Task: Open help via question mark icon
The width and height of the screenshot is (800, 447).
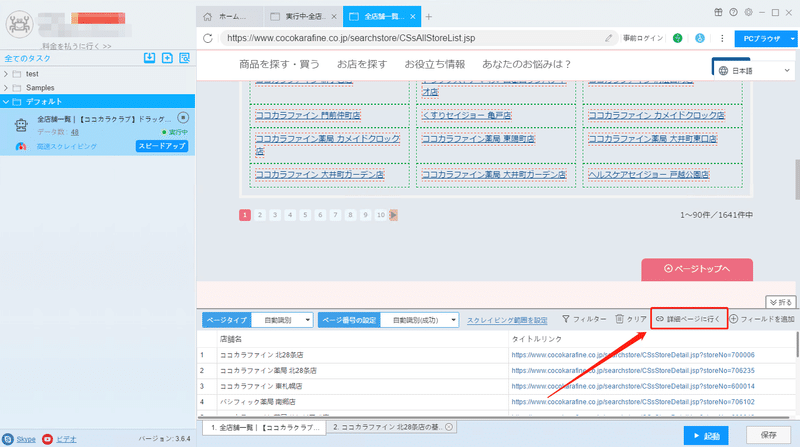Action: 733,12
